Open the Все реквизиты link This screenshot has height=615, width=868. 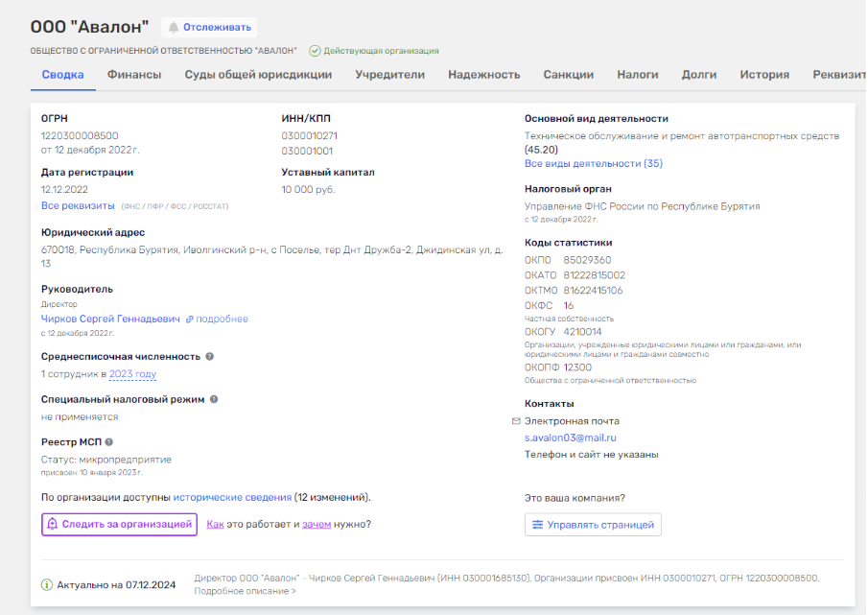point(78,206)
